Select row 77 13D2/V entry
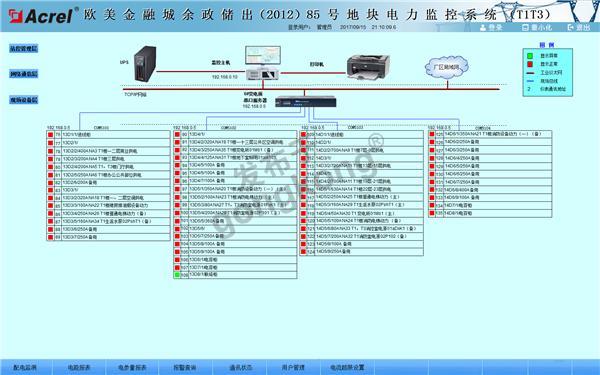The image size is (600, 375). tap(109, 143)
